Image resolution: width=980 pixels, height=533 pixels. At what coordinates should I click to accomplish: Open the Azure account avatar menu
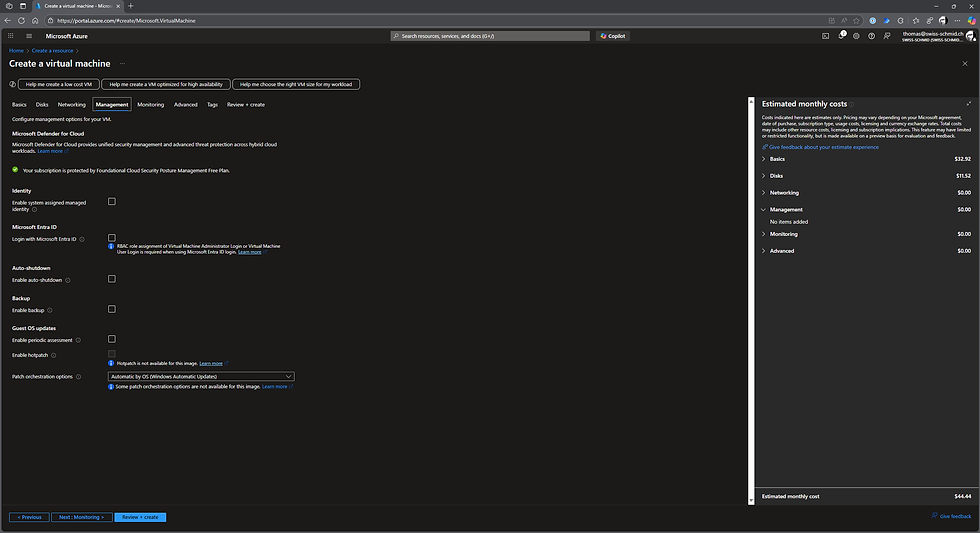(971, 36)
